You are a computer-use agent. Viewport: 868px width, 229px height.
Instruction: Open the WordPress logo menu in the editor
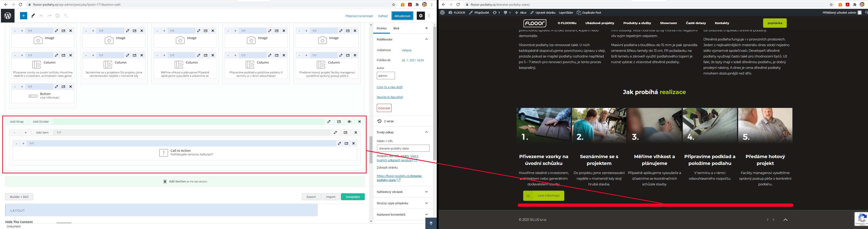point(8,15)
